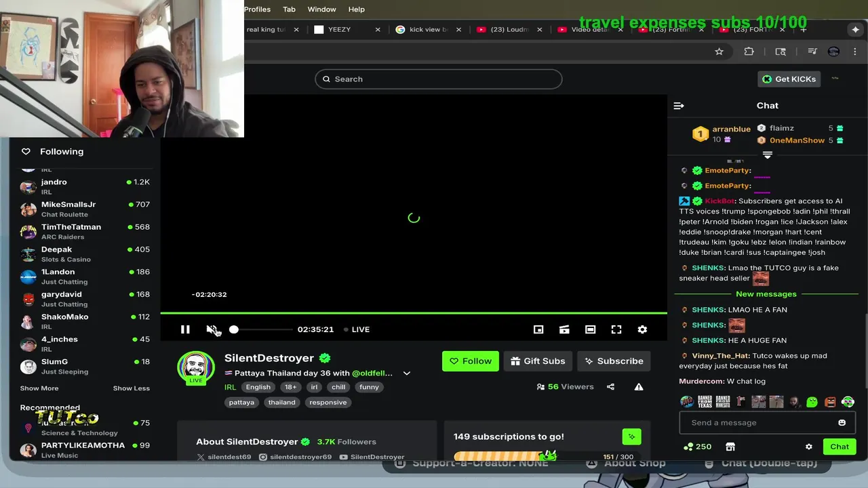Follow SilentDestroyer channel
Viewport: 868px width, 488px height.
point(470,361)
